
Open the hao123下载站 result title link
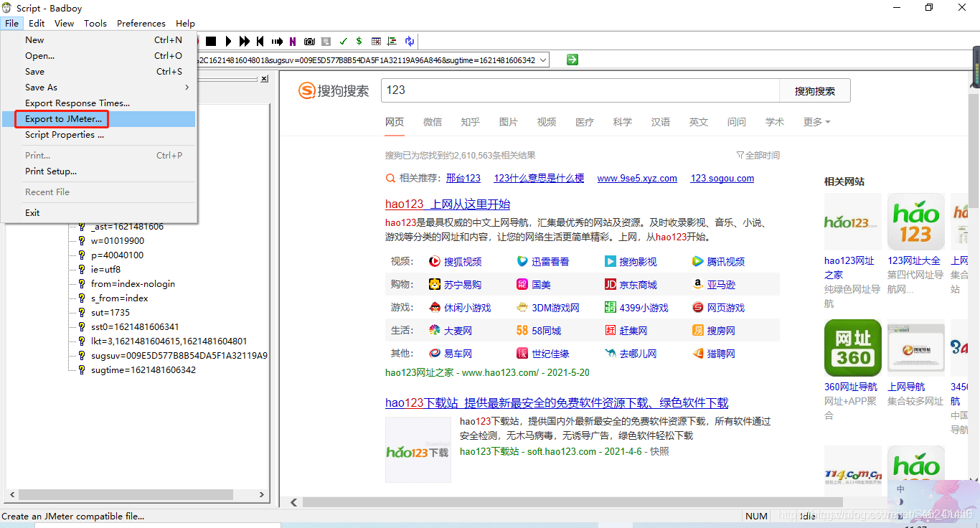coord(557,403)
